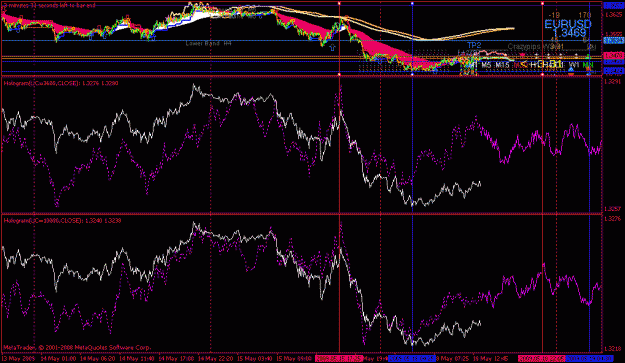Click the second red date label on time axis
Screen dimensions: 625x363
(x=541, y=359)
